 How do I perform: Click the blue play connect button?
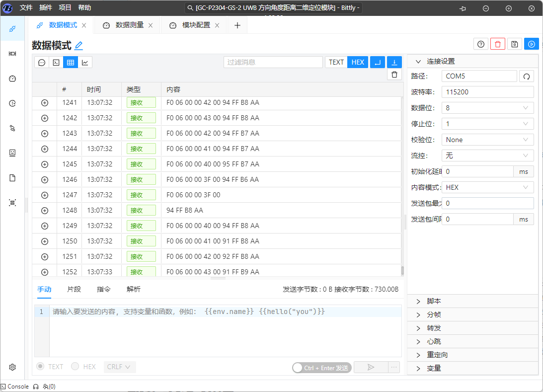point(531,44)
